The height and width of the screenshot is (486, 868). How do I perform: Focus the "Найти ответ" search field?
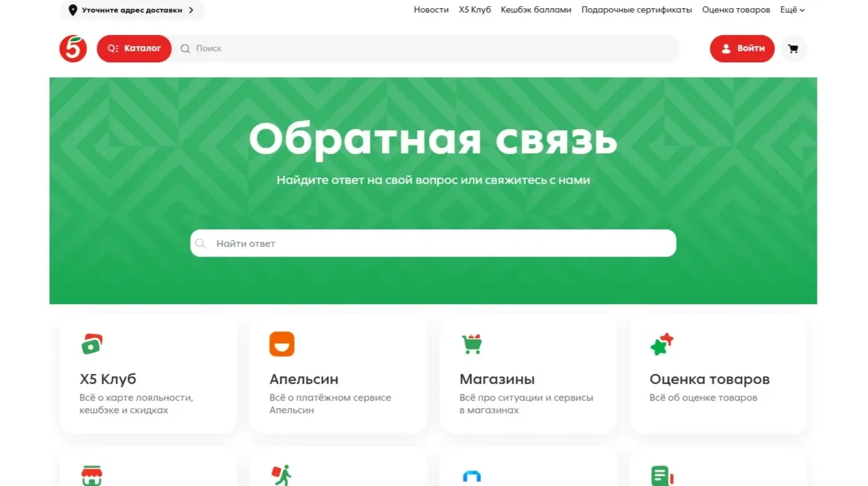click(x=433, y=244)
